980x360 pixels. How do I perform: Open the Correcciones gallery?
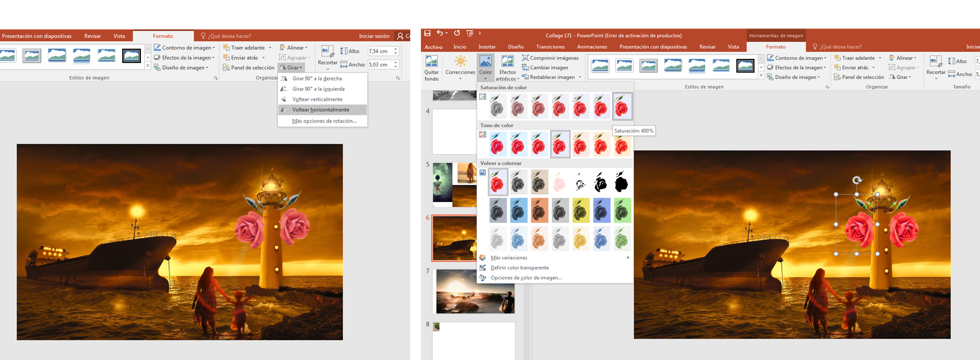click(460, 68)
